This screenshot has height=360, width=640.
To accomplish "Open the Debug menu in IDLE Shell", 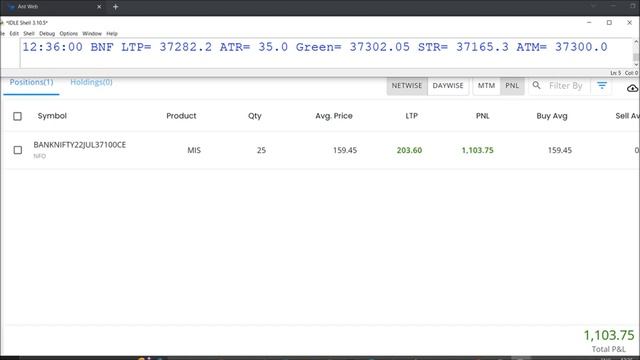I will 47,33.
